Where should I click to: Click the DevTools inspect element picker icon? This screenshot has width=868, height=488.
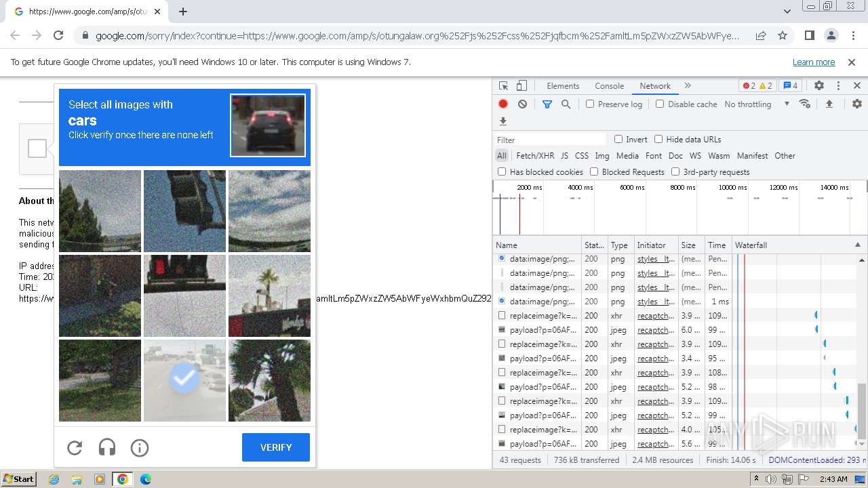click(x=503, y=86)
